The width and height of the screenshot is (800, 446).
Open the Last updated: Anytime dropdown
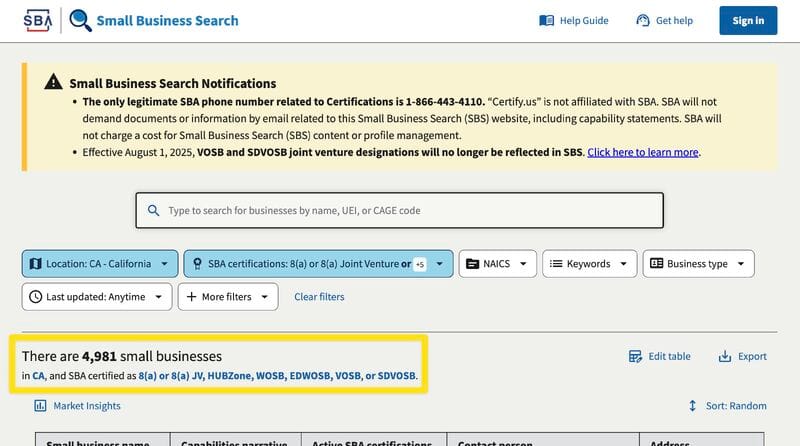point(95,297)
